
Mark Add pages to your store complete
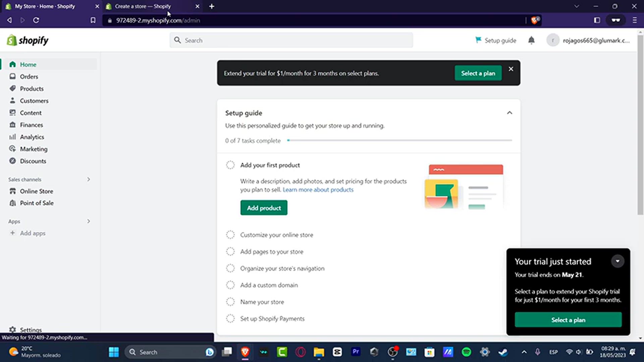(x=230, y=251)
